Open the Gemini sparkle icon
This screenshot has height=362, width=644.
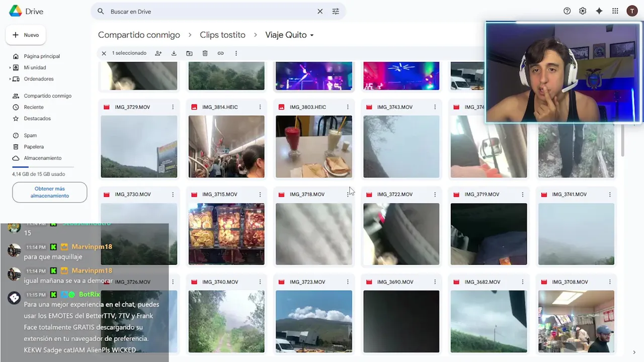point(599,11)
